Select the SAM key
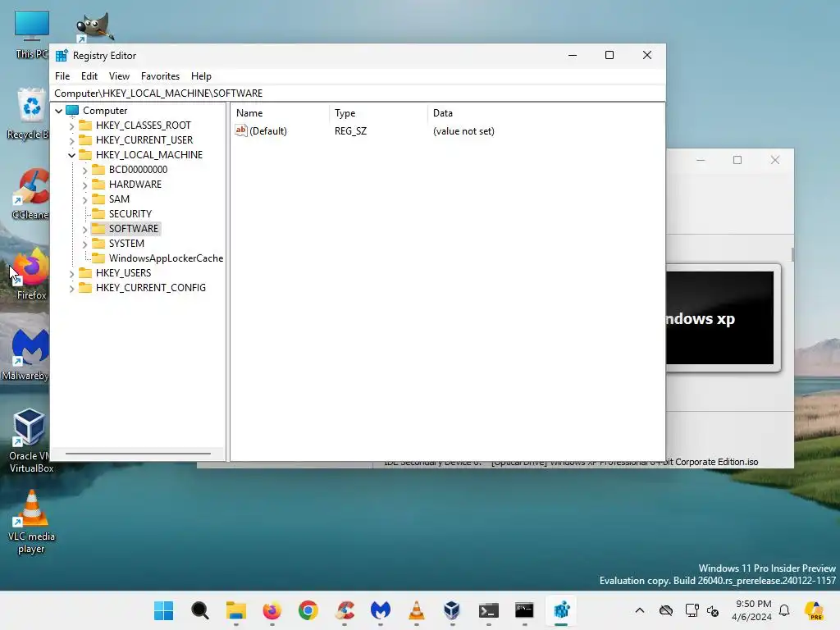840x630 pixels. click(119, 199)
